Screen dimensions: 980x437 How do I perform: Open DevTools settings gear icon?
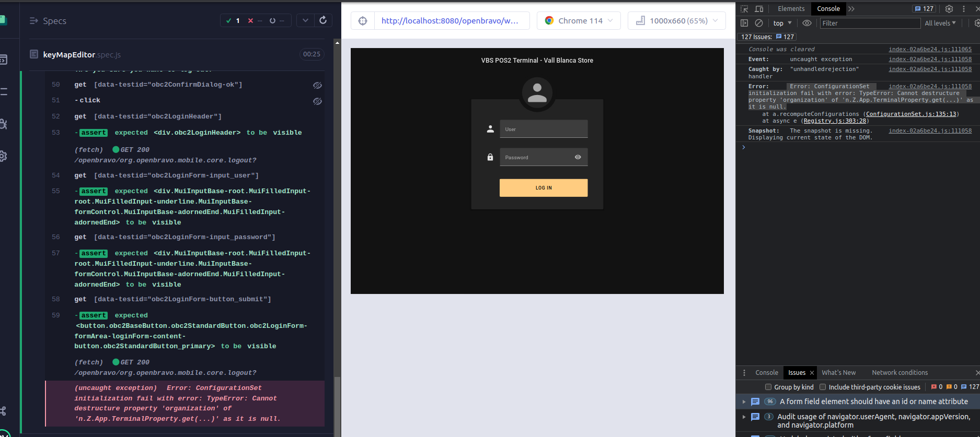pyautogui.click(x=949, y=9)
